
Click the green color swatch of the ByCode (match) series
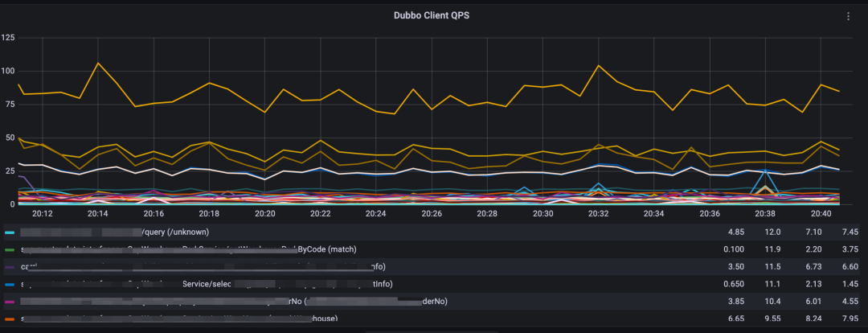click(x=10, y=249)
